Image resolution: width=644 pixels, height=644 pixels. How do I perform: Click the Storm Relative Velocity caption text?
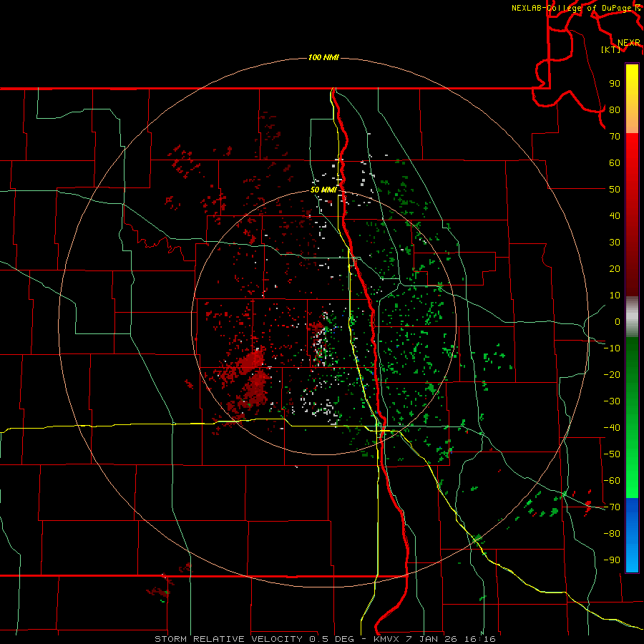[x=325, y=639]
